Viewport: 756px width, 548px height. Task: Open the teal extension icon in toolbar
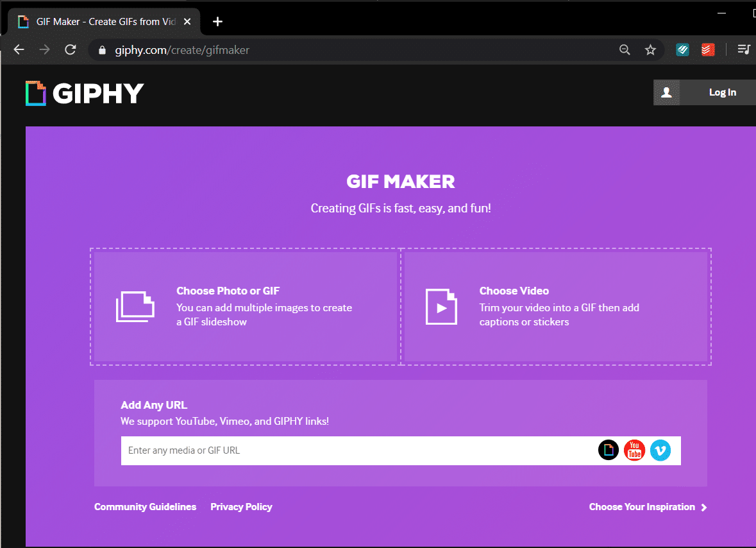point(682,50)
